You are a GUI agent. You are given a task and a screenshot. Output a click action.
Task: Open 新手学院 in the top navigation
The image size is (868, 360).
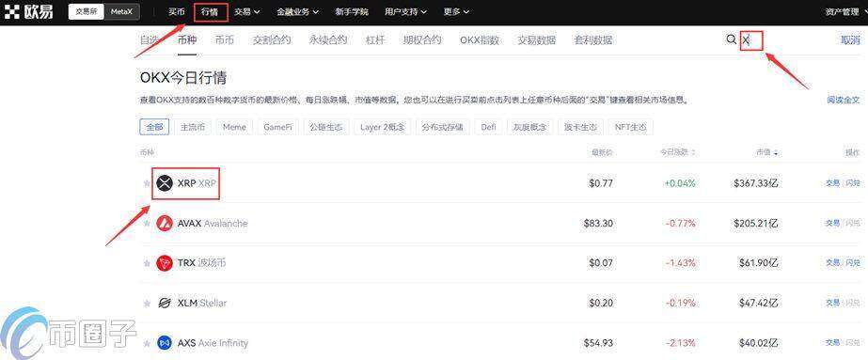tap(352, 11)
